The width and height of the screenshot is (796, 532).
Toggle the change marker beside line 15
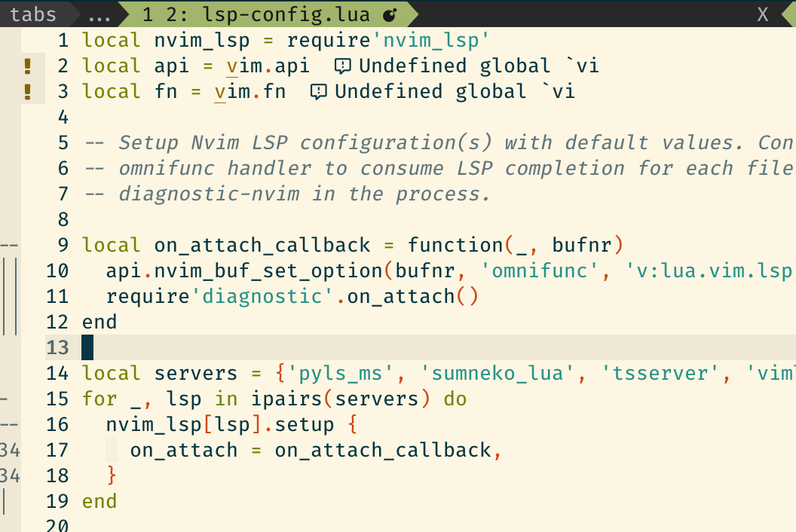tap(5, 399)
